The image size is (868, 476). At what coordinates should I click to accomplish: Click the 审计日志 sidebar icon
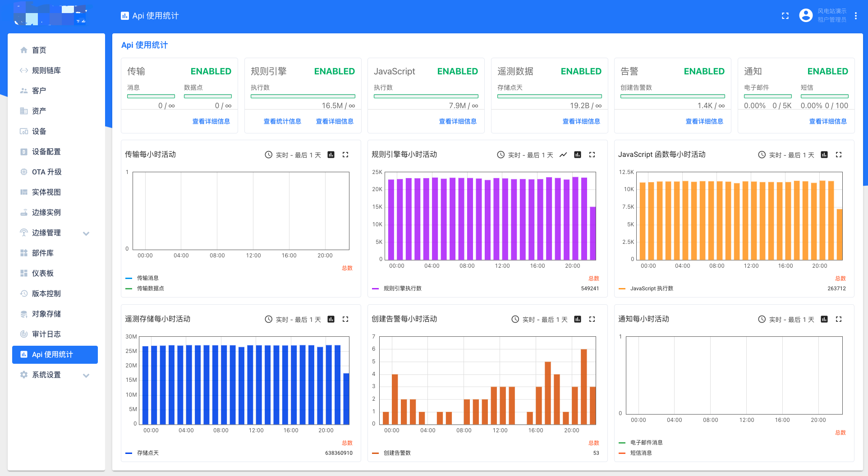point(24,334)
